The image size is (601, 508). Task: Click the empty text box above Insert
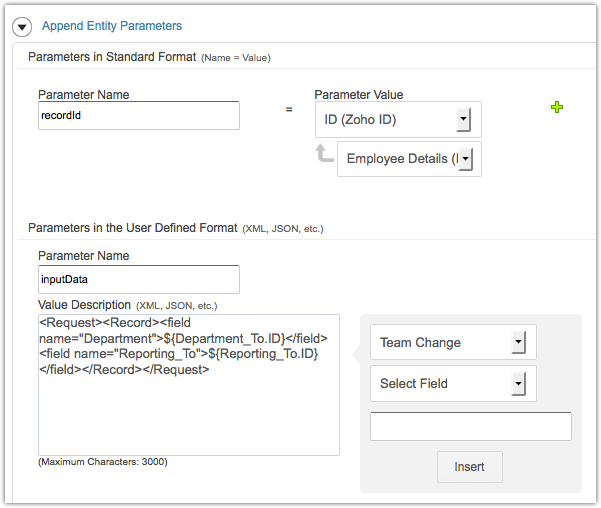470,427
